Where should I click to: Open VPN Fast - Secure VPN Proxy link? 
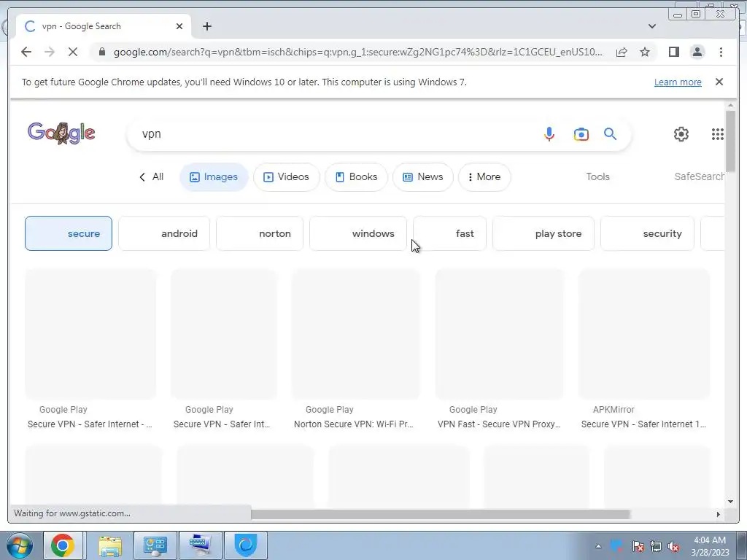coord(499,424)
